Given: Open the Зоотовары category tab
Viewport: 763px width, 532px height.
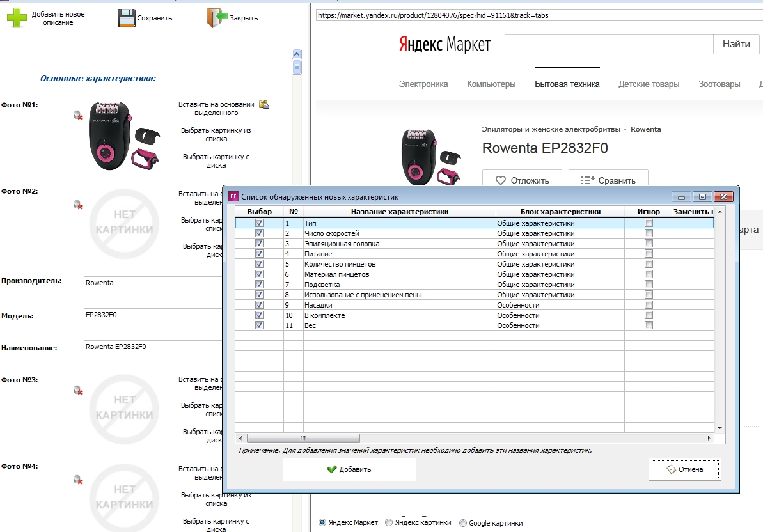Looking at the screenshot, I should pos(720,84).
